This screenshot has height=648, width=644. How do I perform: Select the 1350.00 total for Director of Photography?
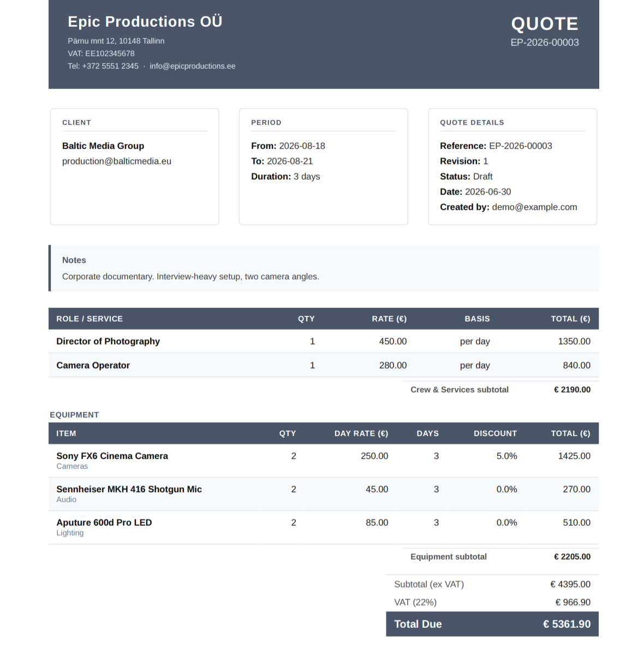[x=574, y=341]
